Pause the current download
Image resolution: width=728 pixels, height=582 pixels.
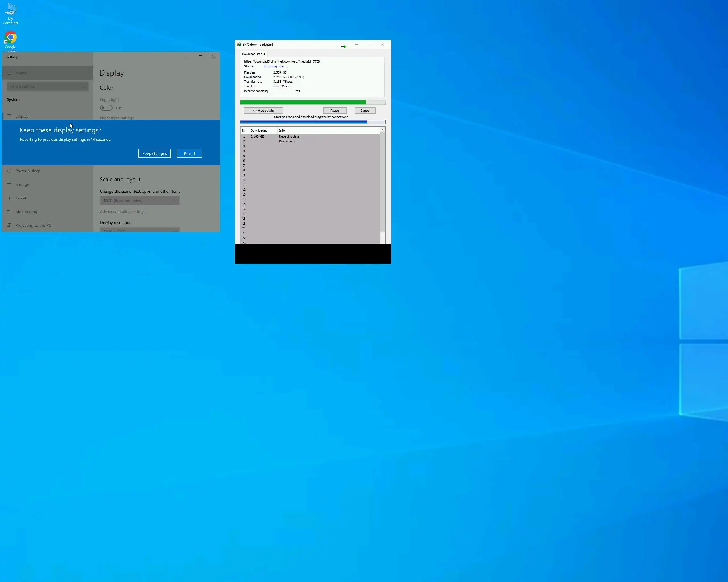coord(334,111)
